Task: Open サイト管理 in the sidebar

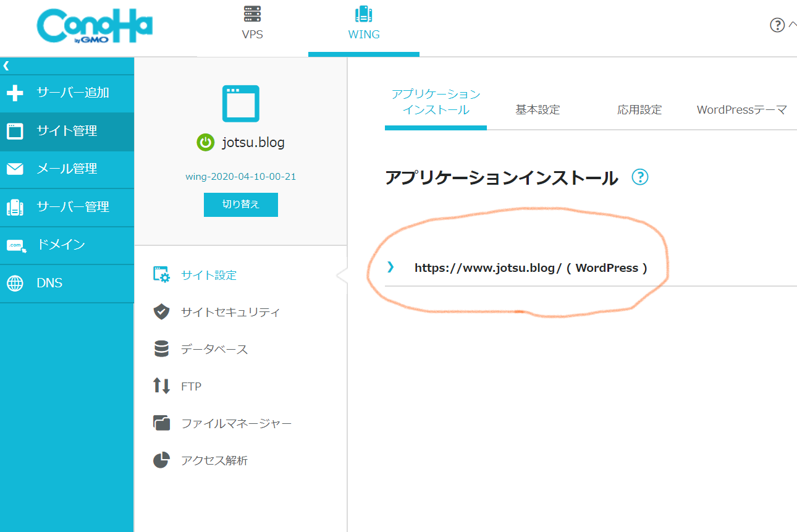Action: [67, 131]
